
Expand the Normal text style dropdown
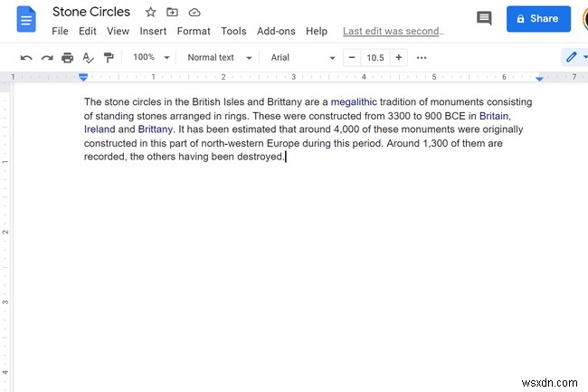[x=217, y=58]
